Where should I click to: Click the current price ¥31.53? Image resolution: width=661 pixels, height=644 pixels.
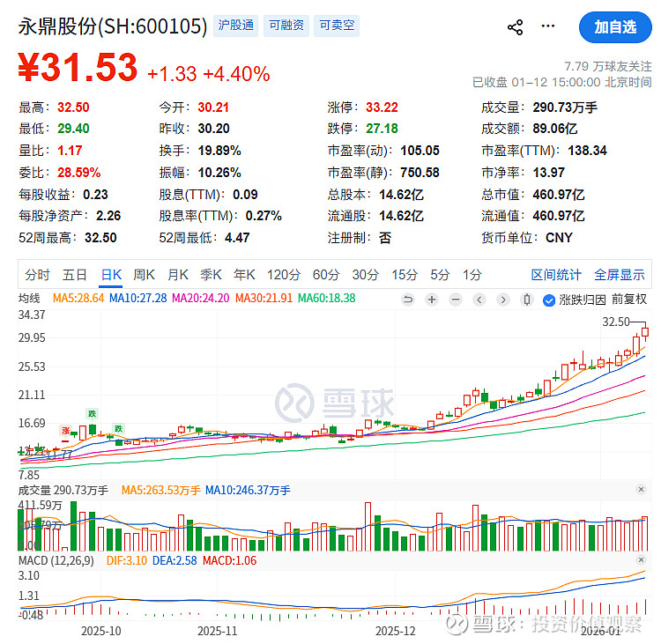click(x=78, y=67)
